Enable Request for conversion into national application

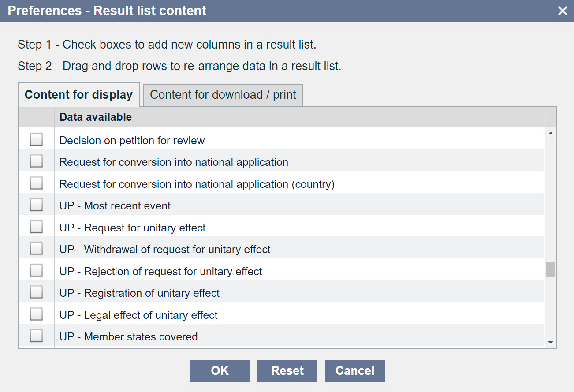pyautogui.click(x=36, y=162)
